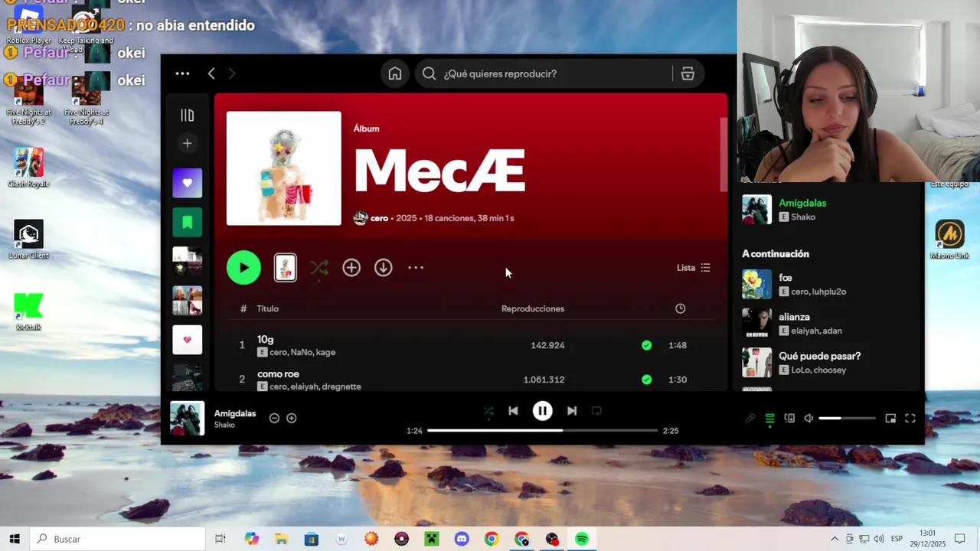Screen dimensions: 980x551
Task: Create a playlist with sidebar plus
Action: pos(187,143)
